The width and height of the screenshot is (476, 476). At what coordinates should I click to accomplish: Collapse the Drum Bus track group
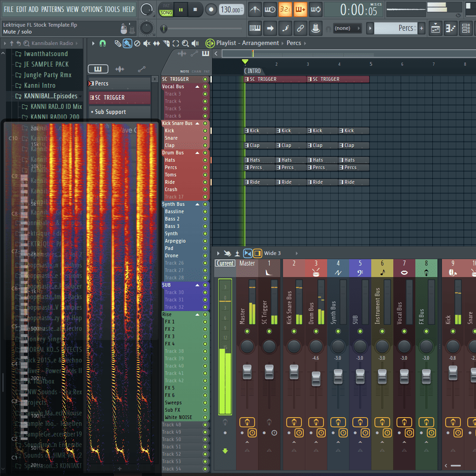pyautogui.click(x=197, y=153)
